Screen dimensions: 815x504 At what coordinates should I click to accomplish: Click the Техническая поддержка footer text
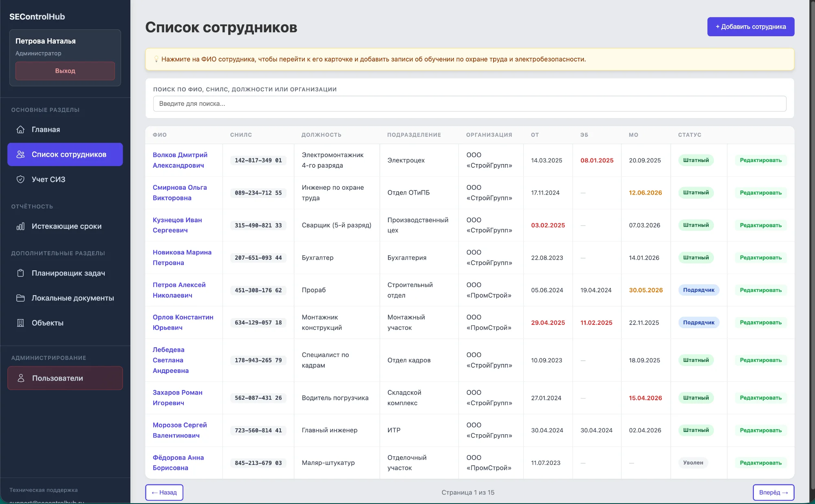point(44,490)
